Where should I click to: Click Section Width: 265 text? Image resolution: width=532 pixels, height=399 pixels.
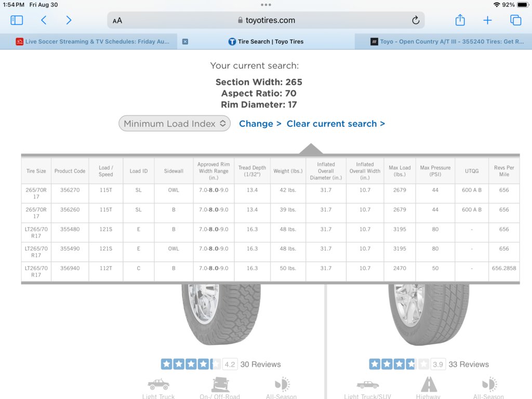259,82
